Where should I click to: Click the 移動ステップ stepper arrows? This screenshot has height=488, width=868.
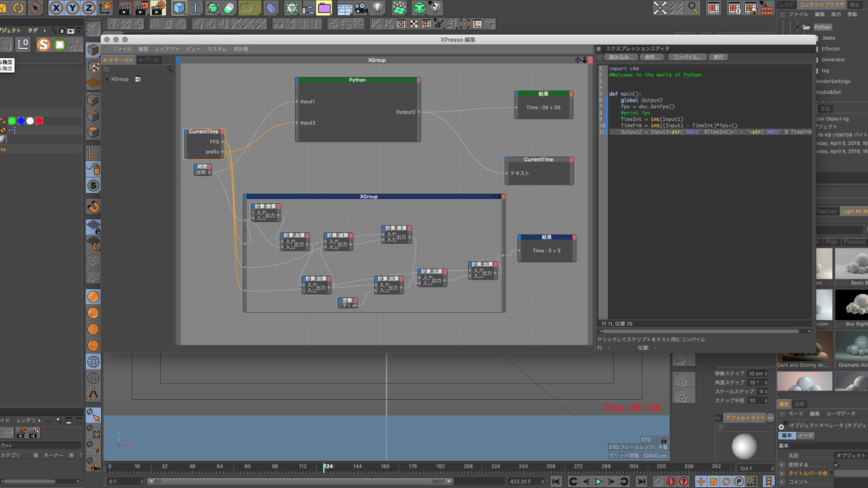click(768, 373)
